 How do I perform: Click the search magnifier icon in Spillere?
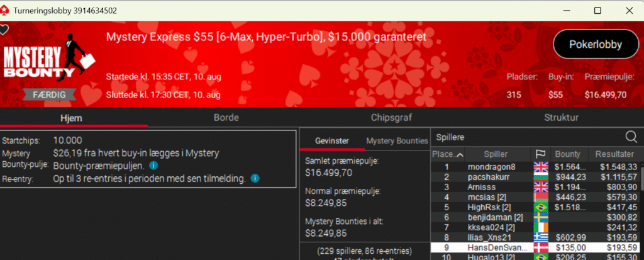pyautogui.click(x=631, y=137)
